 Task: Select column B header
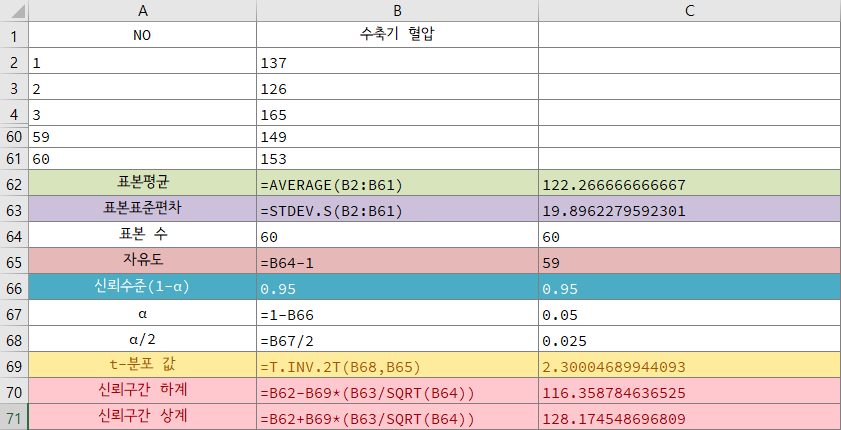point(397,10)
